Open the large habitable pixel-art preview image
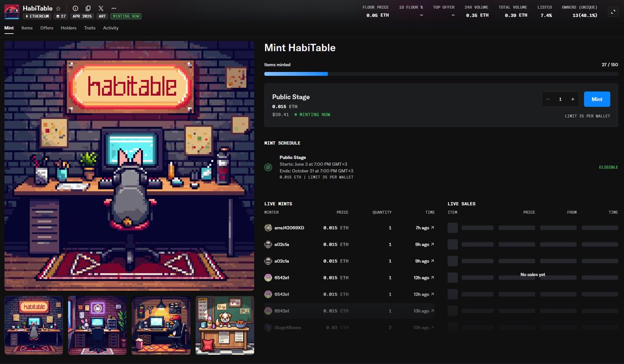Screen dimensions: 624x364 click(x=129, y=166)
